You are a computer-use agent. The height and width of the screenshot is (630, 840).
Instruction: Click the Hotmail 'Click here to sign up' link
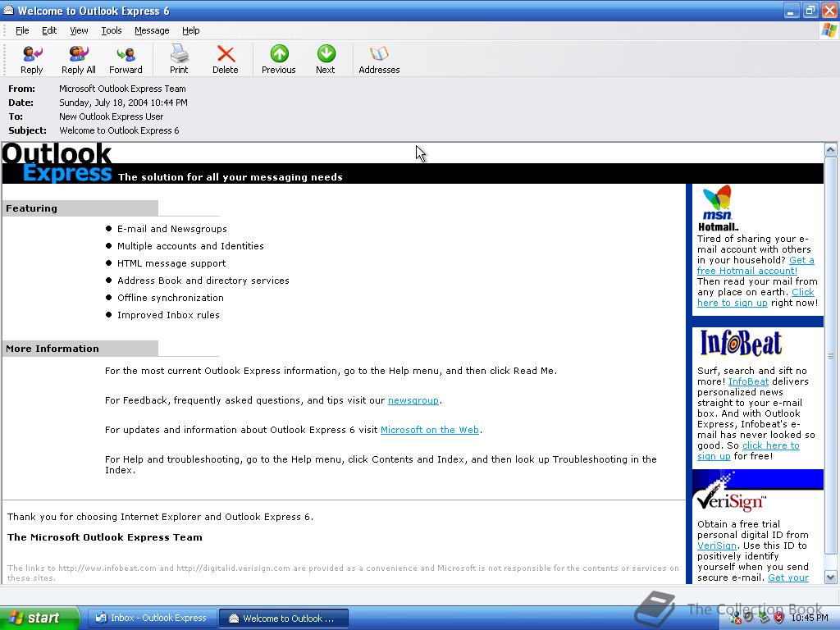point(756,297)
